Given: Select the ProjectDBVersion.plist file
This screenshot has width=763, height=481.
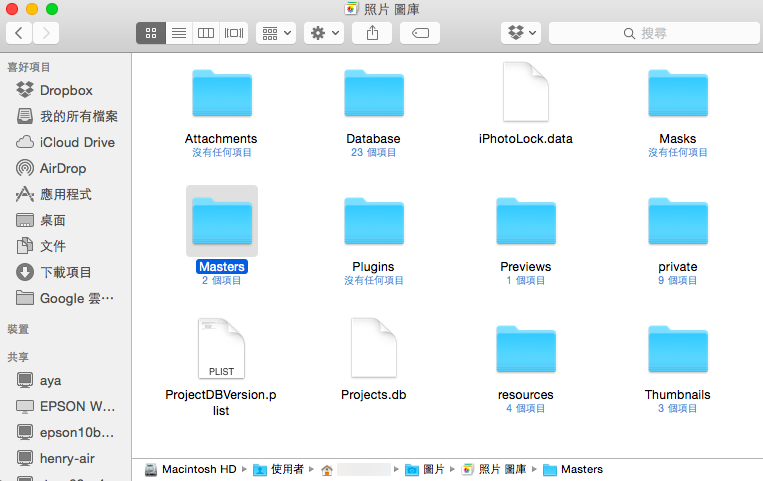Looking at the screenshot, I should 221,348.
